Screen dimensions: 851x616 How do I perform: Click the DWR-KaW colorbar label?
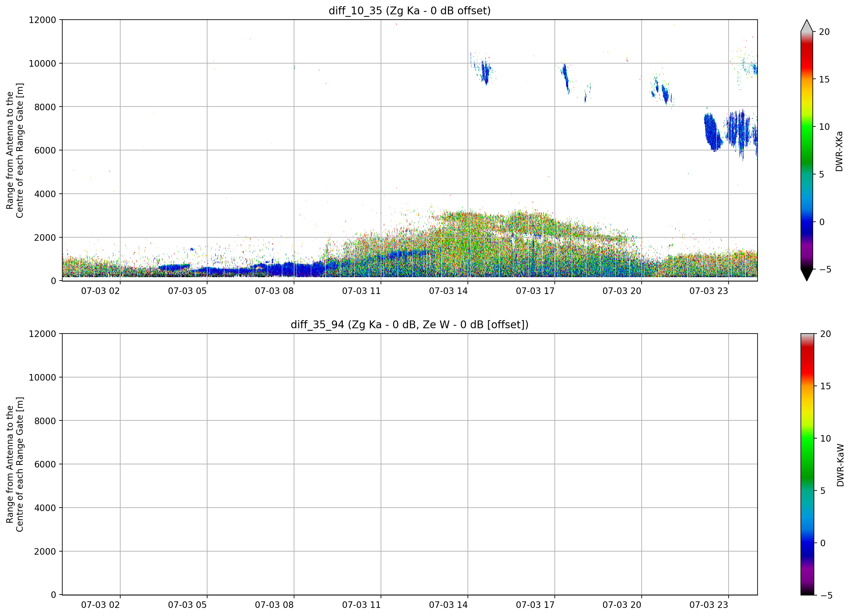click(840, 465)
